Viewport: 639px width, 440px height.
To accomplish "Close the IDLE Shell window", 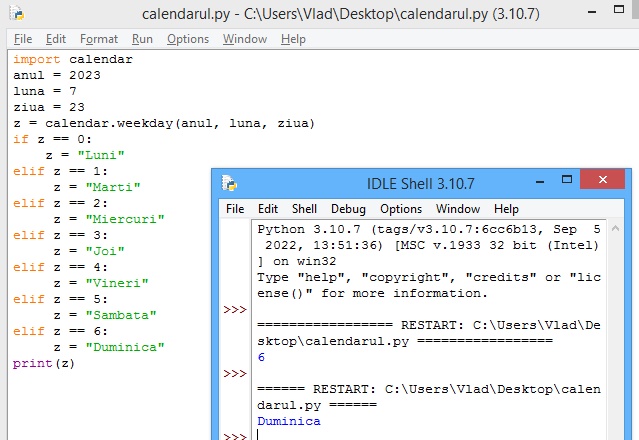I will pos(602,182).
